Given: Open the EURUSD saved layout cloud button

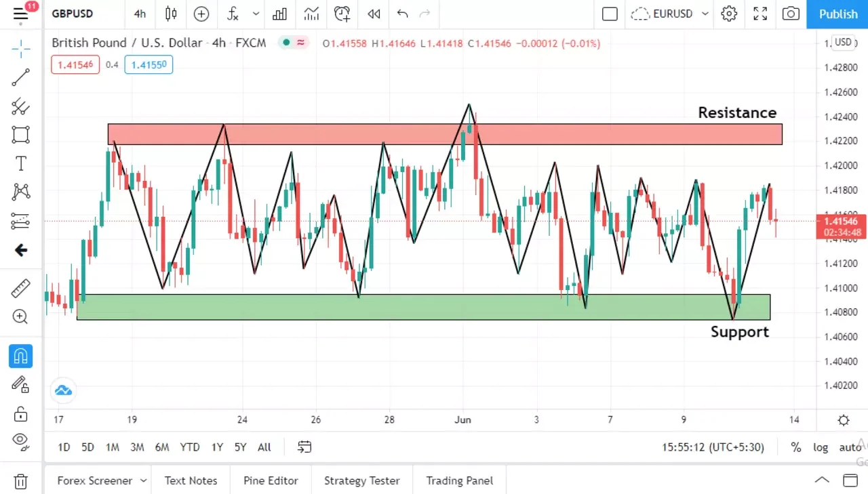Looking at the screenshot, I should pos(662,14).
